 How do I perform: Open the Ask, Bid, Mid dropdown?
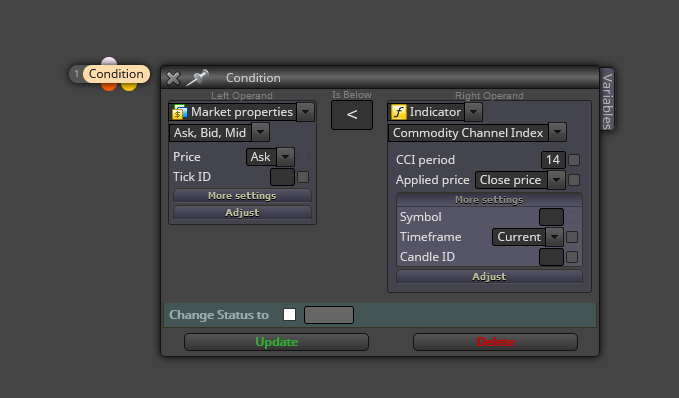point(260,133)
